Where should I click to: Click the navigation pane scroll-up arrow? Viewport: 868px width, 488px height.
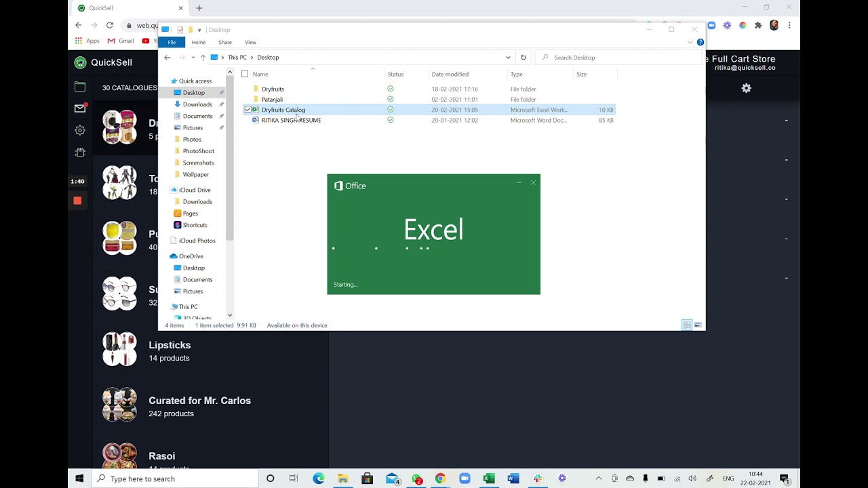(230, 73)
